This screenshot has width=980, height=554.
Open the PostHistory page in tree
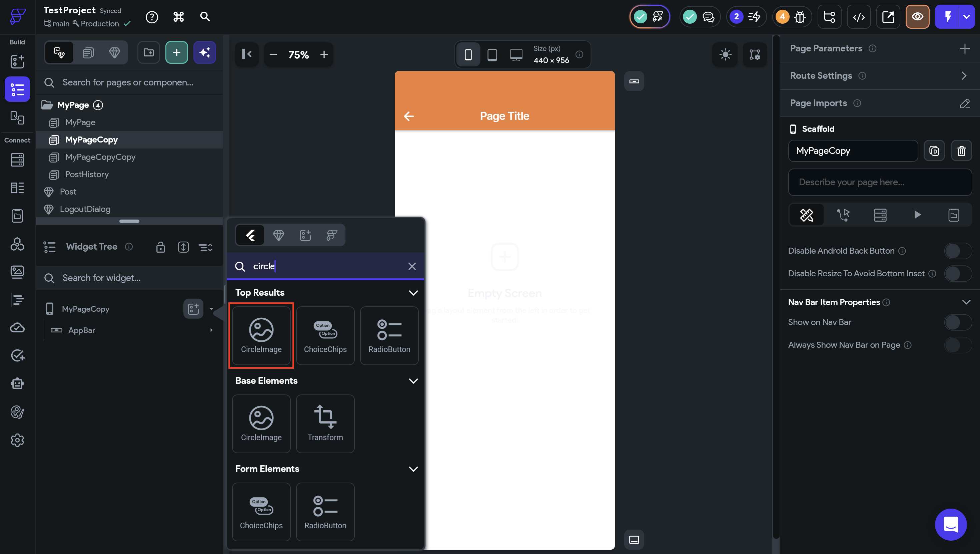[87, 175]
